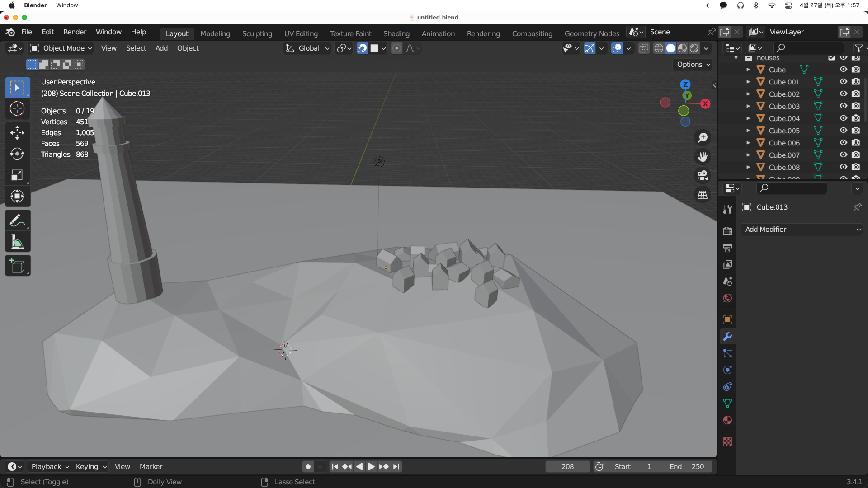Image resolution: width=868 pixels, height=488 pixels.
Task: Open the timeline Marker menu
Action: pyautogui.click(x=151, y=467)
